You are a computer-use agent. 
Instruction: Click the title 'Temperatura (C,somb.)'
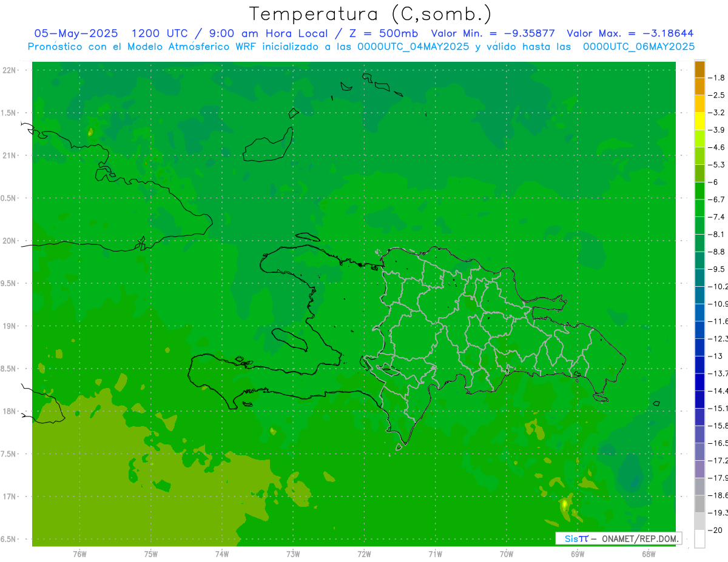370,14
